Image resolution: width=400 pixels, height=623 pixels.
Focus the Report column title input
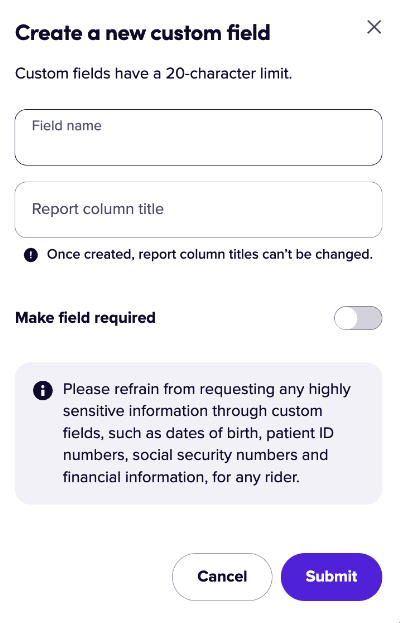click(x=199, y=209)
